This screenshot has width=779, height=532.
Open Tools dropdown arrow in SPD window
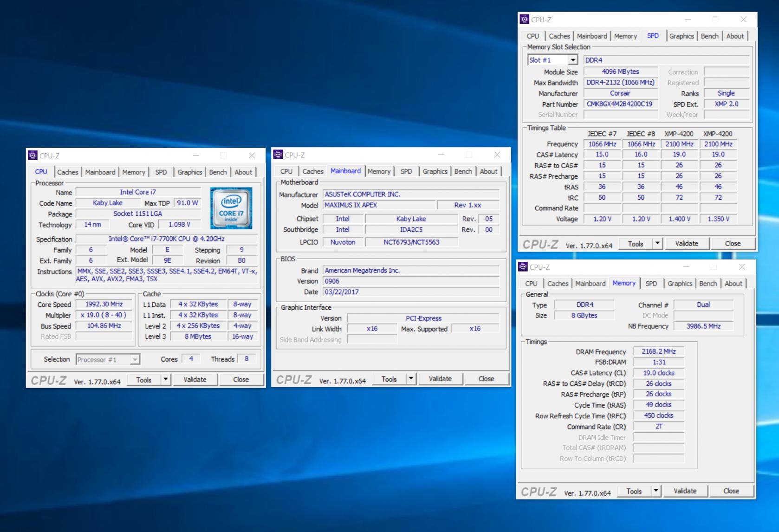pos(657,243)
